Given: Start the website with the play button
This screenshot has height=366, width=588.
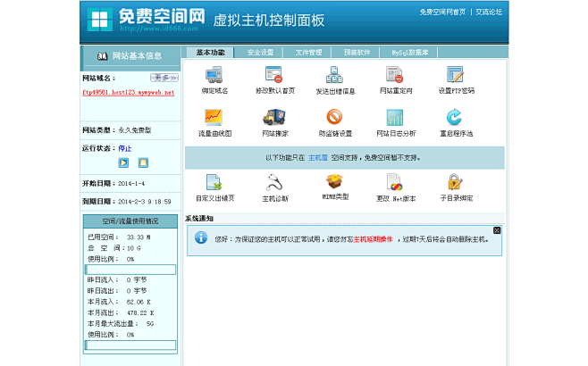Looking at the screenshot, I should (123, 162).
